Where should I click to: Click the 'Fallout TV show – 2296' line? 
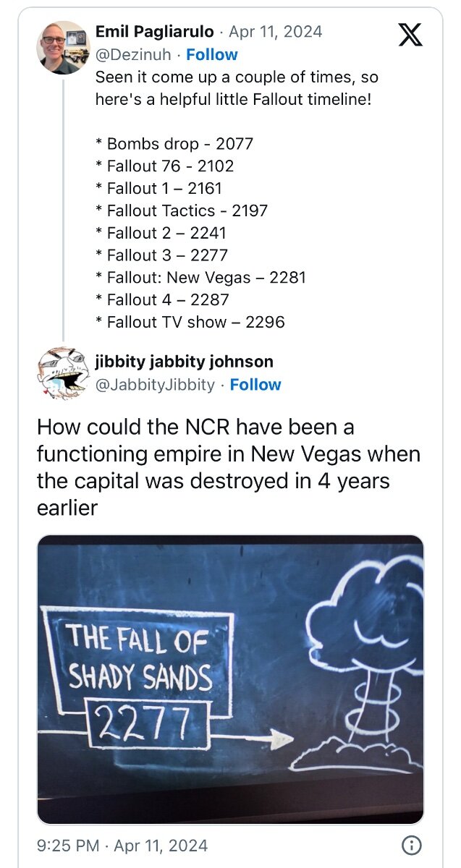[190, 322]
